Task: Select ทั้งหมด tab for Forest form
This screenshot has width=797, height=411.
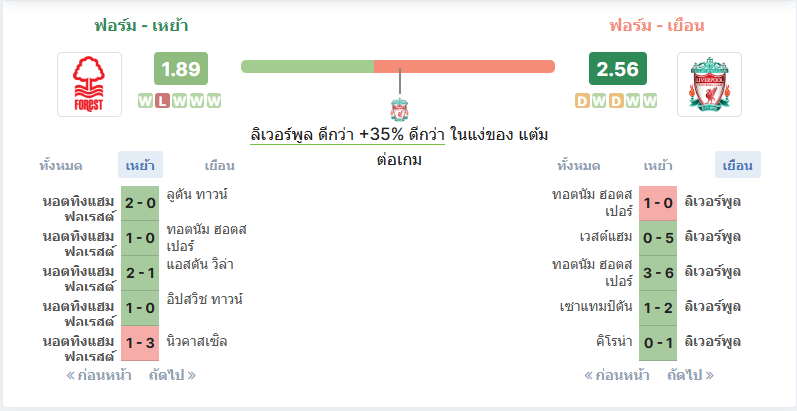Action: (x=61, y=166)
